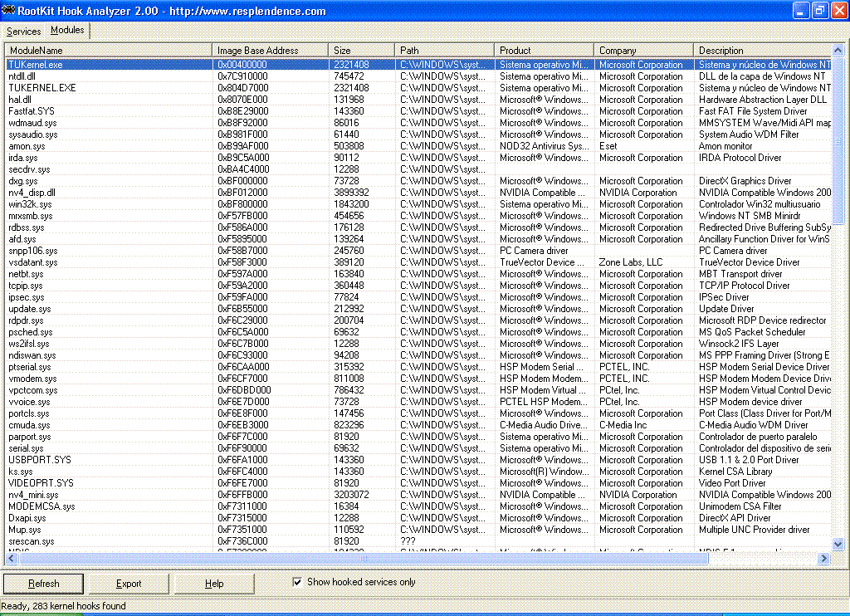The height and width of the screenshot is (616, 850).
Task: Select the USBPORT.SYS module row
Action: 418,460
